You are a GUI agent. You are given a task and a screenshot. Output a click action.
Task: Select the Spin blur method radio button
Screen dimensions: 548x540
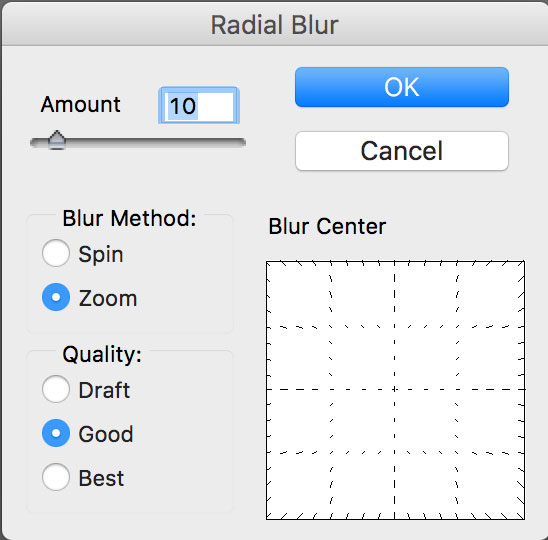coord(56,253)
